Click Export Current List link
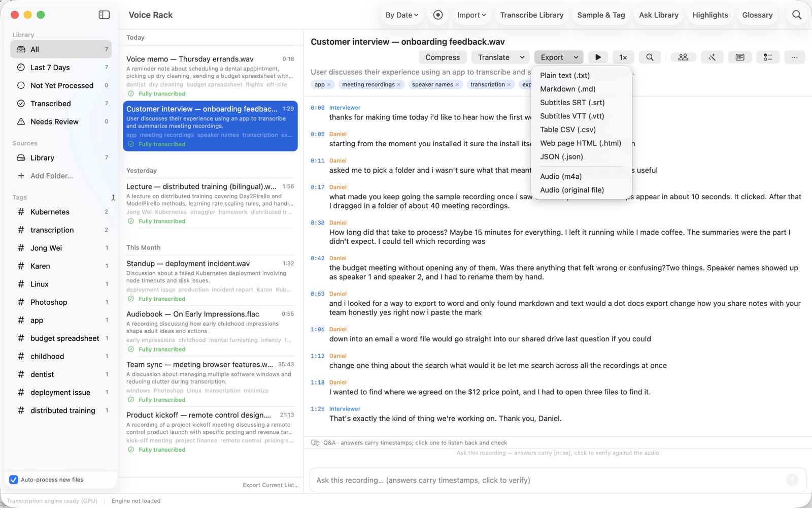Image resolution: width=812 pixels, height=508 pixels. pyautogui.click(x=270, y=485)
